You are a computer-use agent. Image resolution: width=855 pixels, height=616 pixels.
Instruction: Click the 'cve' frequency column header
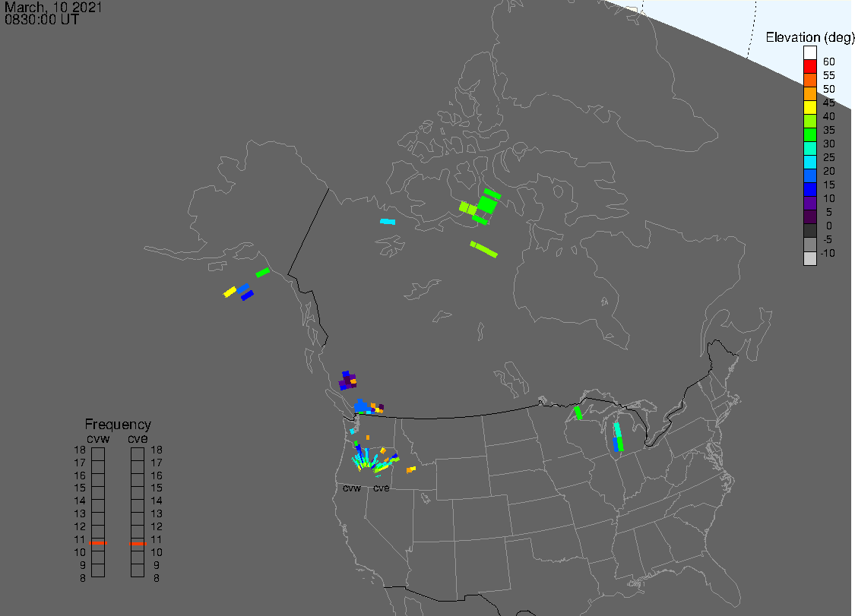pyautogui.click(x=138, y=438)
